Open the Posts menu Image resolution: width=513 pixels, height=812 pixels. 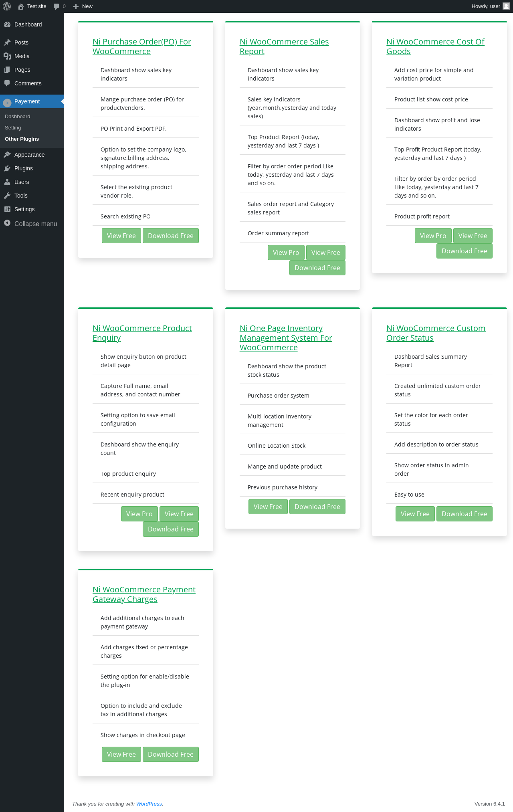[x=32, y=42]
